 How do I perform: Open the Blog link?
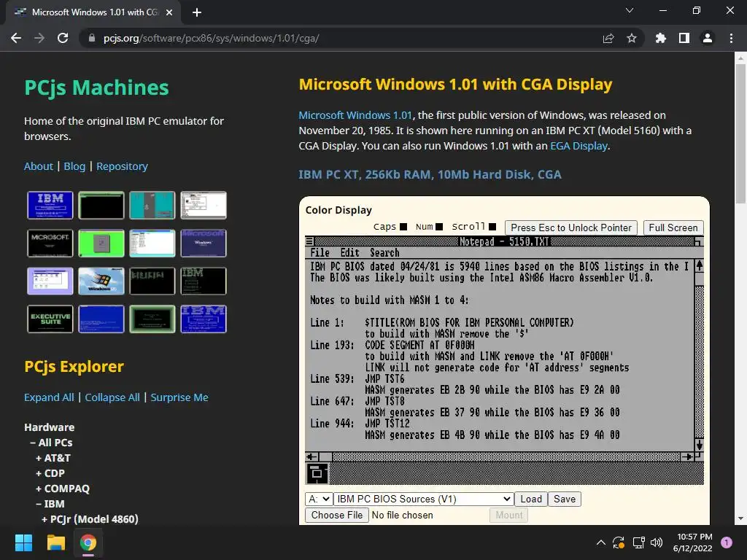[x=74, y=166]
